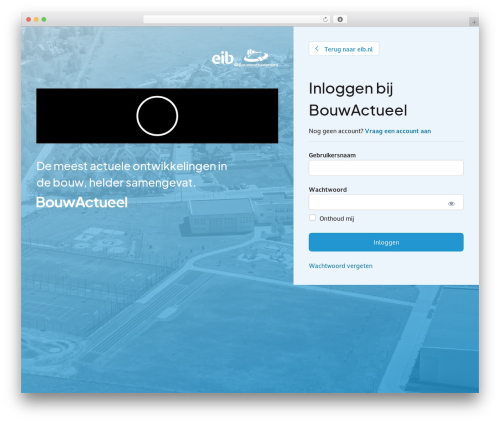Click the Onthoud mij label

(337, 219)
